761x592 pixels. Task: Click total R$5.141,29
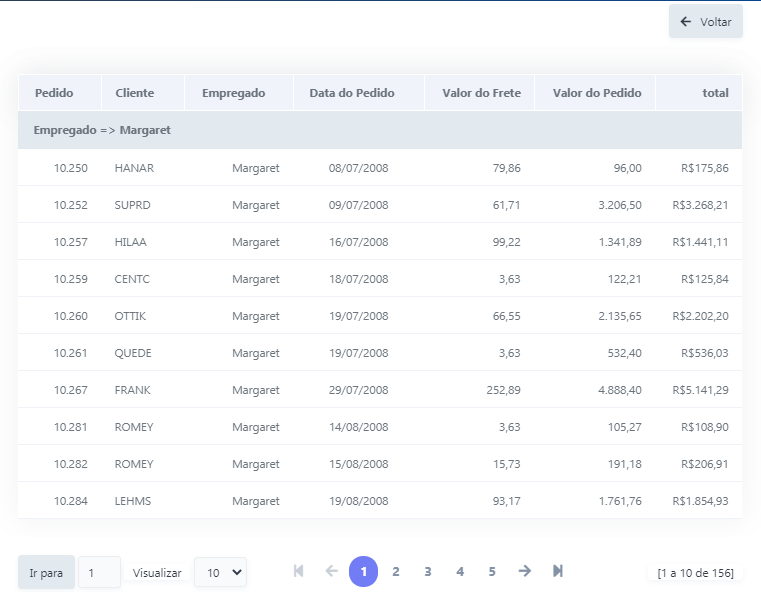pyautogui.click(x=700, y=390)
